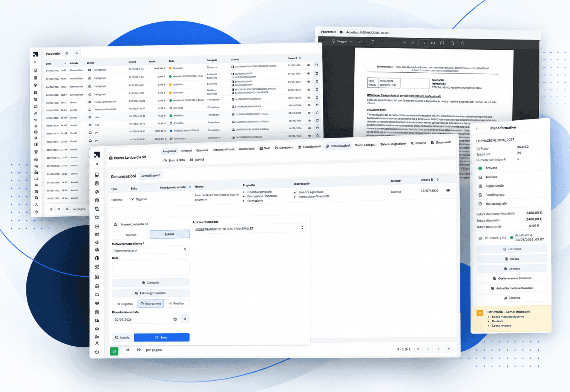Image resolution: width=570 pixels, height=392 pixels.
Task: Click the orange warning icon in Istruttoria notice
Action: coord(480,313)
